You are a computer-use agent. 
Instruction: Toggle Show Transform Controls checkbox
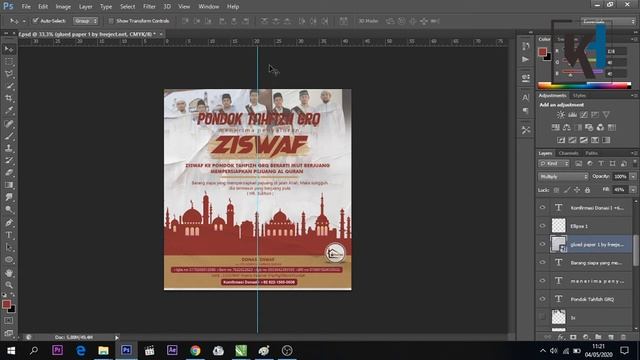click(111, 20)
